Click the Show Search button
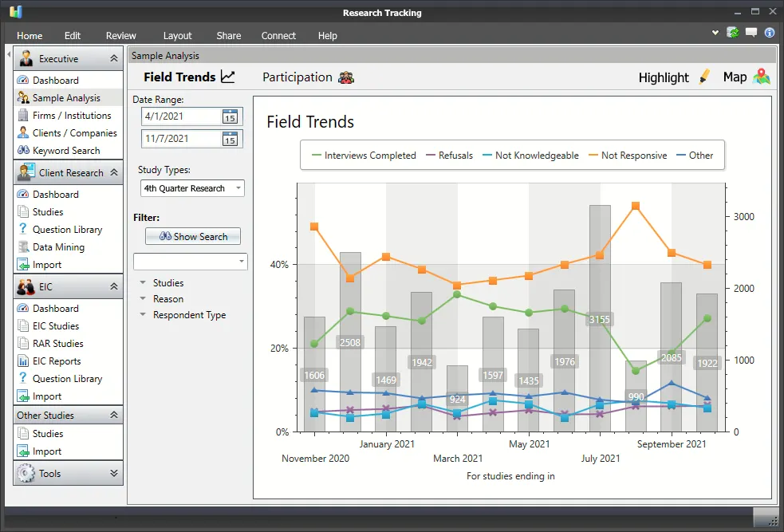Viewport: 784px width, 532px height. 193,237
